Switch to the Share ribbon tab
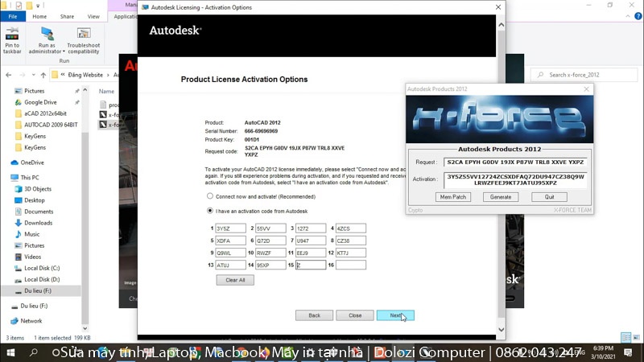 pos(67,16)
